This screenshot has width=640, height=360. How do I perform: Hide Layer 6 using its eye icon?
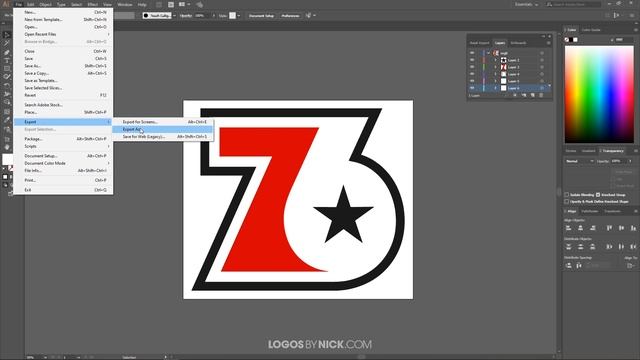click(x=472, y=88)
